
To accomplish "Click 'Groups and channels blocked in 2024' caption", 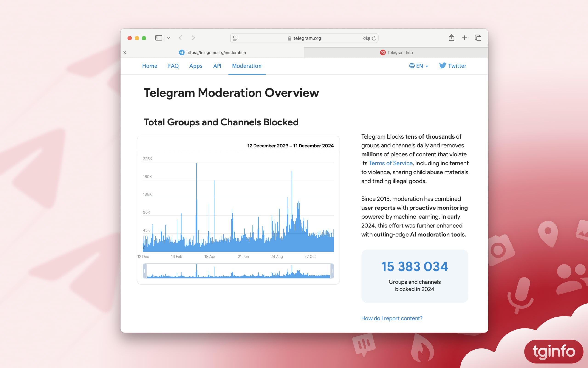I will tap(415, 286).
